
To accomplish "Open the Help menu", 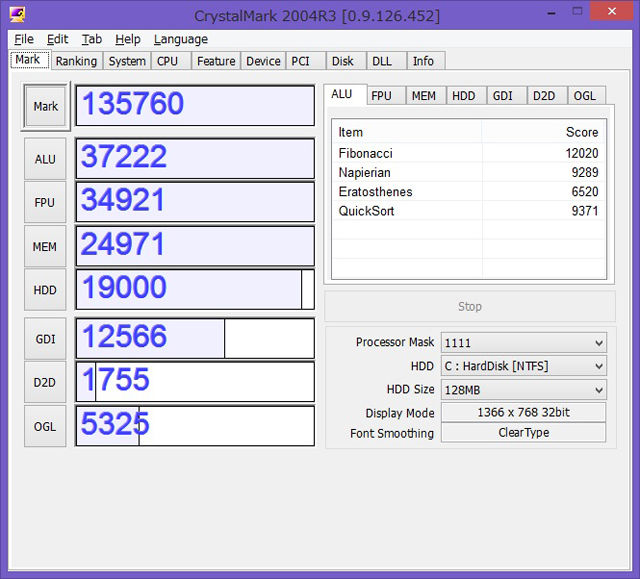I will (x=128, y=39).
